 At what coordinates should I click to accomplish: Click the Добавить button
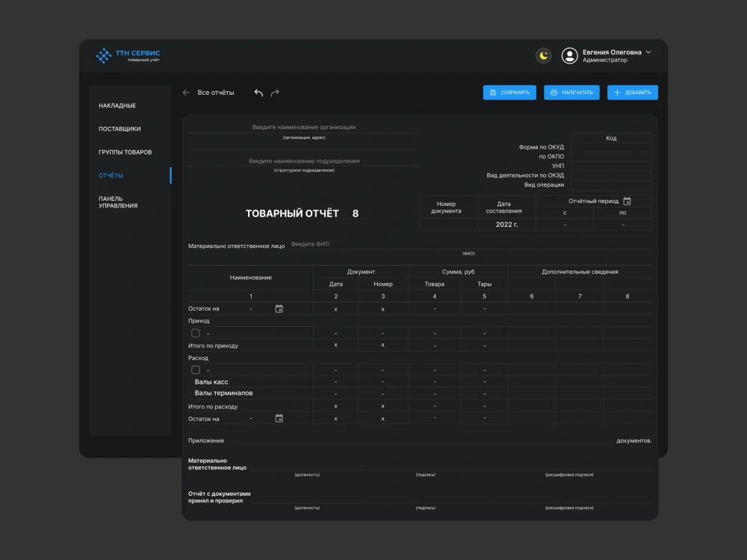point(632,93)
